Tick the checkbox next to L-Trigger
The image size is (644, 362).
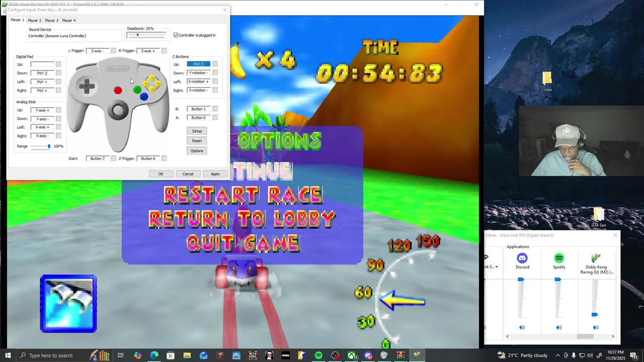click(x=114, y=51)
